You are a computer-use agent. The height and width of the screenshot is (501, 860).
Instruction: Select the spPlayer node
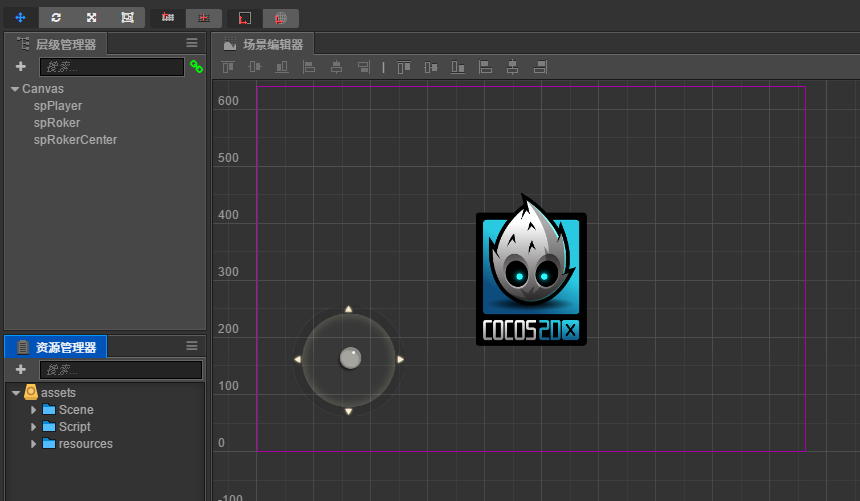click(x=58, y=106)
